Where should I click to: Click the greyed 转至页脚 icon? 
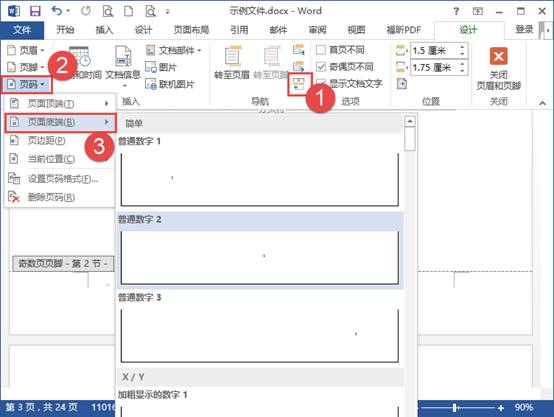click(x=271, y=57)
